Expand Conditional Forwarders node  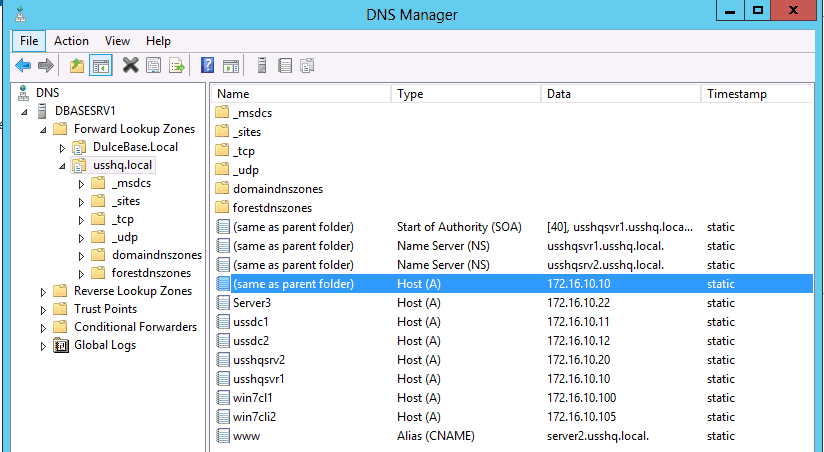[x=44, y=328]
